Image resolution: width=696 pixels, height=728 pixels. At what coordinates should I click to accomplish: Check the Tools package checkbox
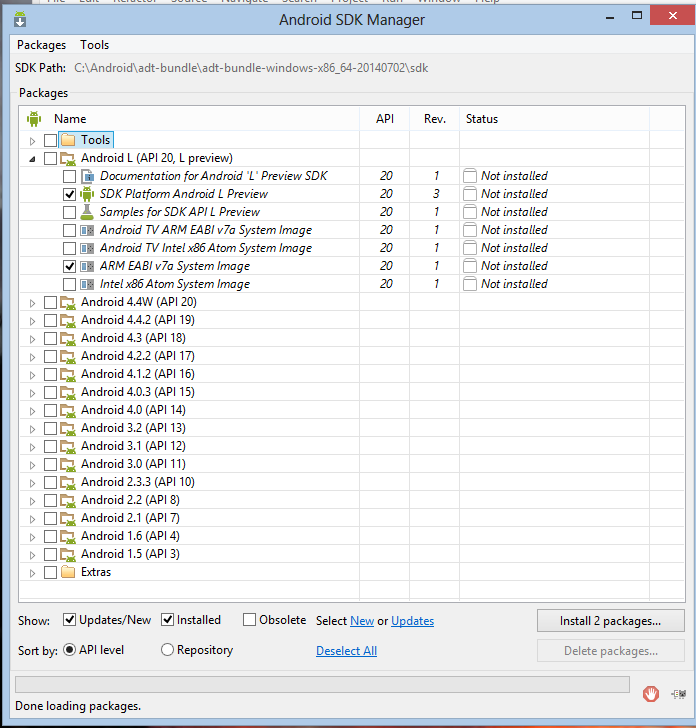tap(50, 140)
